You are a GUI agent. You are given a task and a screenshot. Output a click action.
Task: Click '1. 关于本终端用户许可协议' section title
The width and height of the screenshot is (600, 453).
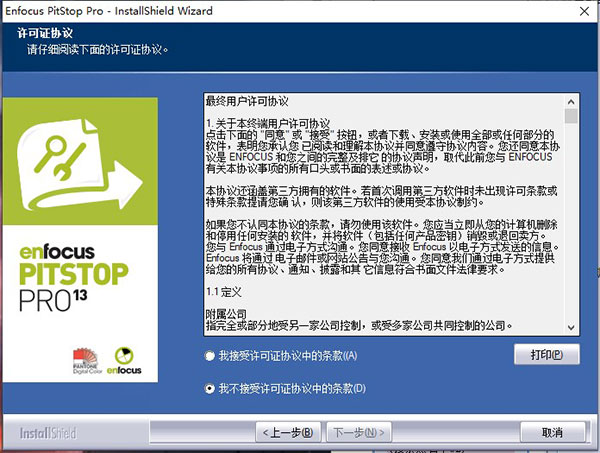tap(268, 124)
